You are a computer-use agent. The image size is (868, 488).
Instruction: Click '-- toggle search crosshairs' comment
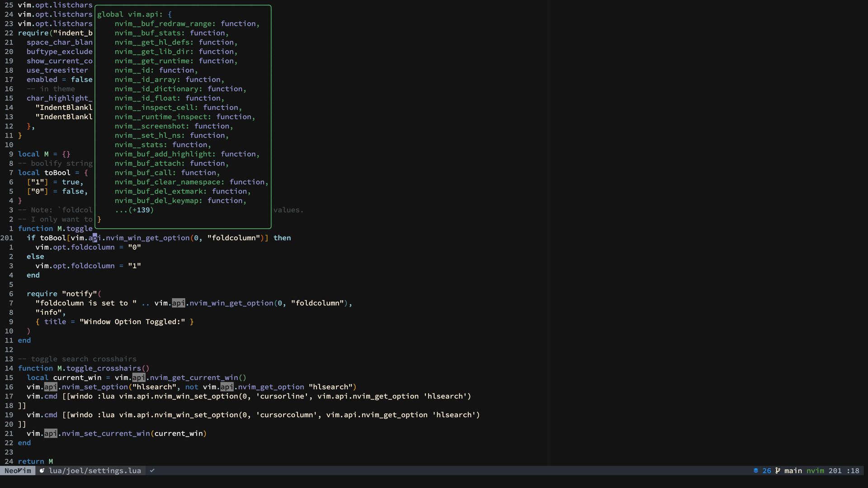click(x=77, y=359)
